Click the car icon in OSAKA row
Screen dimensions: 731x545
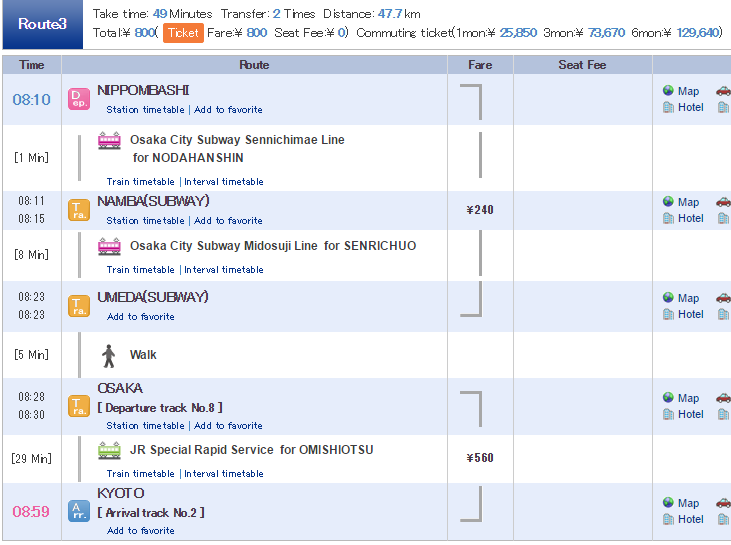tap(724, 398)
